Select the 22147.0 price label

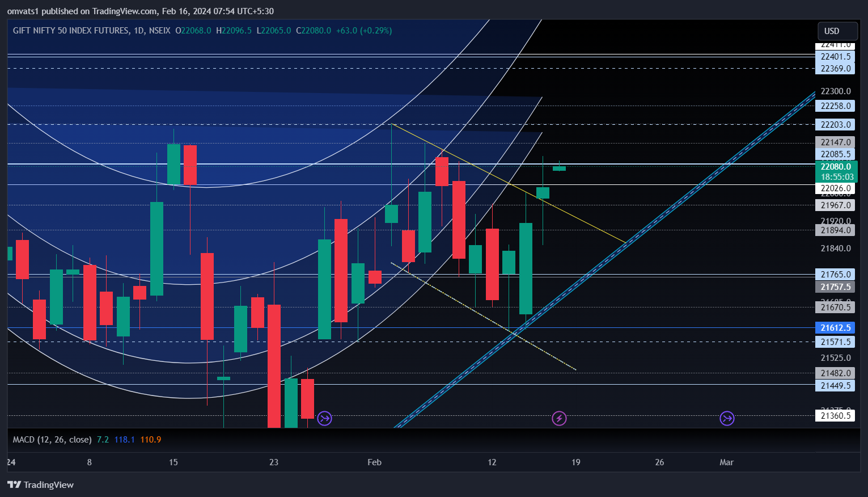click(836, 142)
